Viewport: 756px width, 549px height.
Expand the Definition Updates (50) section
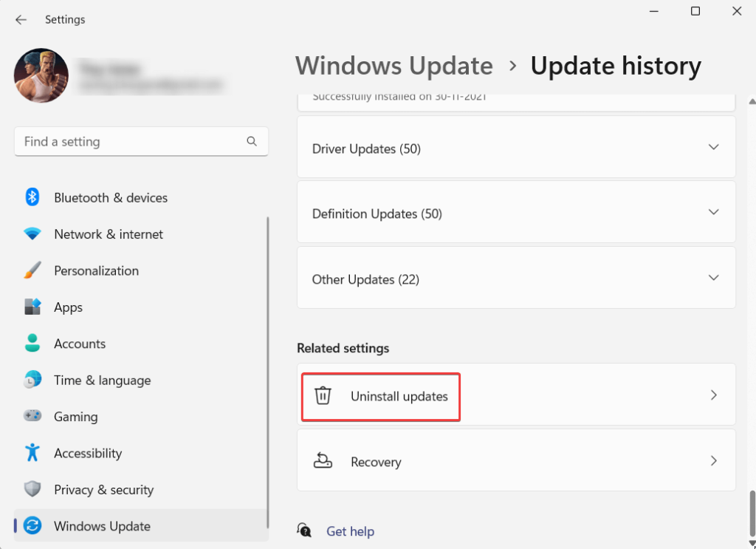(x=516, y=212)
